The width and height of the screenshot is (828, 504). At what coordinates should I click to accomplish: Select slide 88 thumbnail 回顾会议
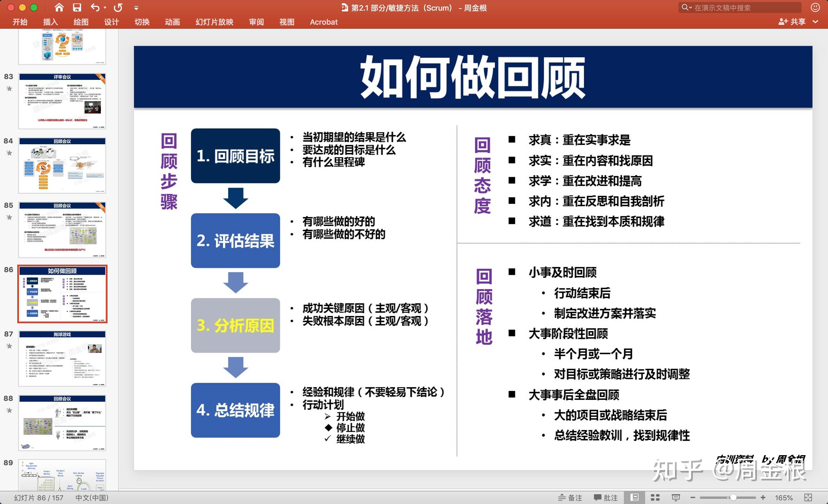tap(62, 423)
